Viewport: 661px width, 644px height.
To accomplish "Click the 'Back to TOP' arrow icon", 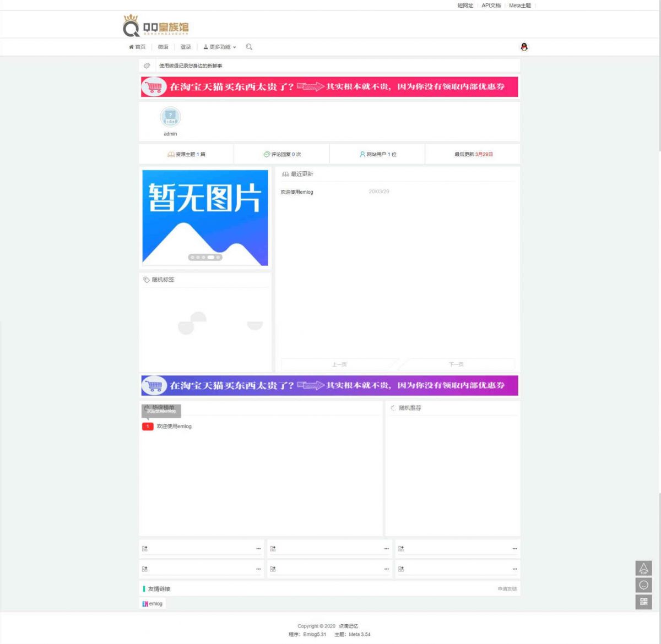I will (x=643, y=568).
